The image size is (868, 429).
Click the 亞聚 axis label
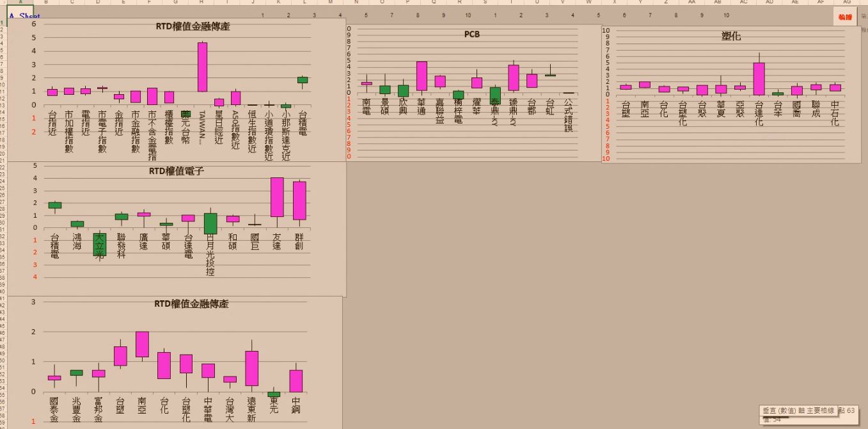pyautogui.click(x=740, y=109)
